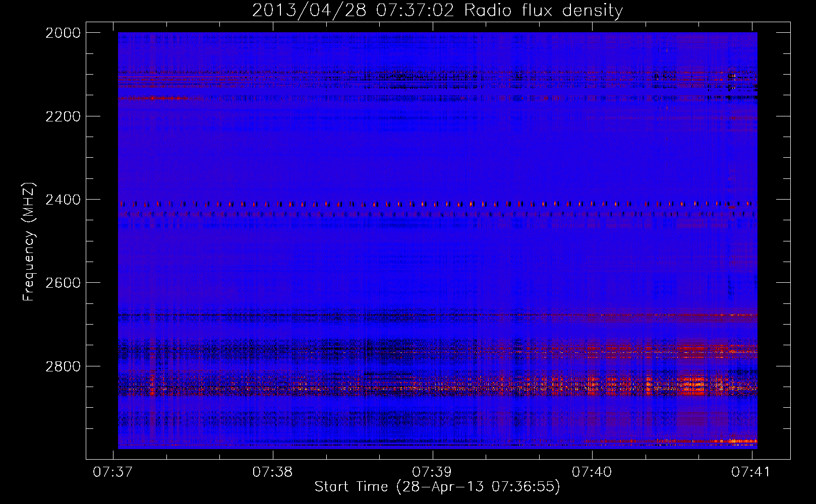This screenshot has width=816, height=504.
Task: Select the 2000 frequency tick label
Action: 63,33
